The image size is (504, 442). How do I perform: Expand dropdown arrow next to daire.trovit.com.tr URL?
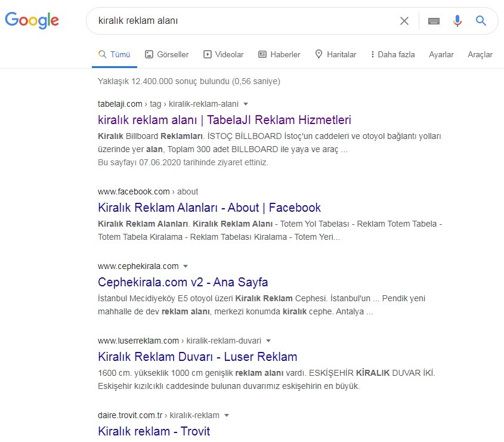click(227, 415)
